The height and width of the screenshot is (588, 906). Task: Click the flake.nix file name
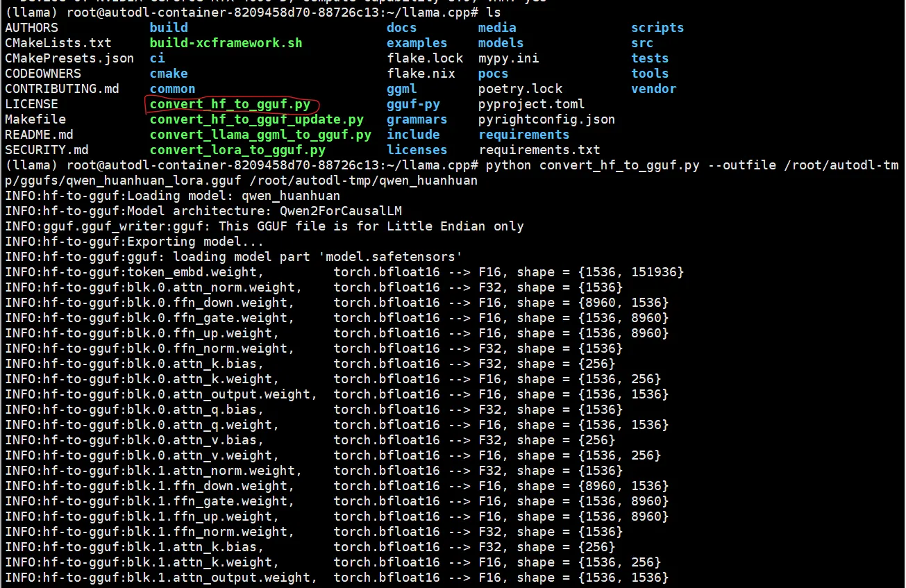pyautogui.click(x=421, y=74)
